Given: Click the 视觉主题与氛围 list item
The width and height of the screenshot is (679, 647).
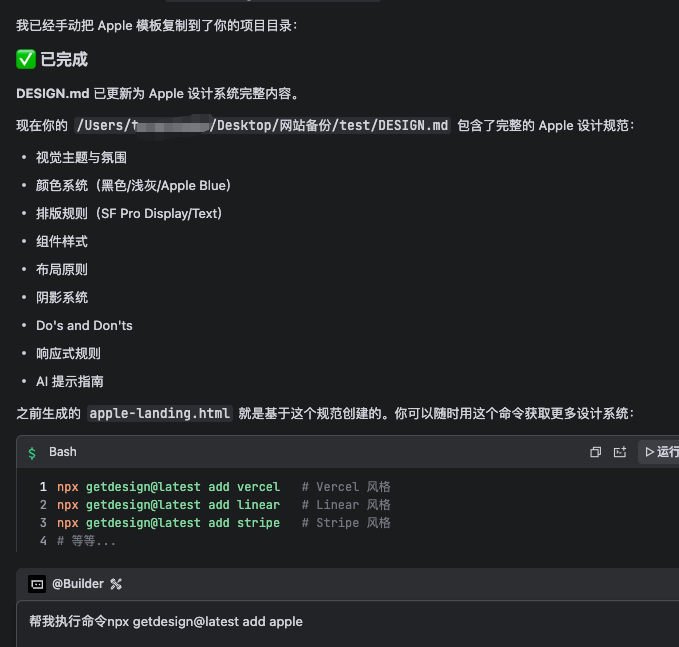Looking at the screenshot, I should click(81, 157).
